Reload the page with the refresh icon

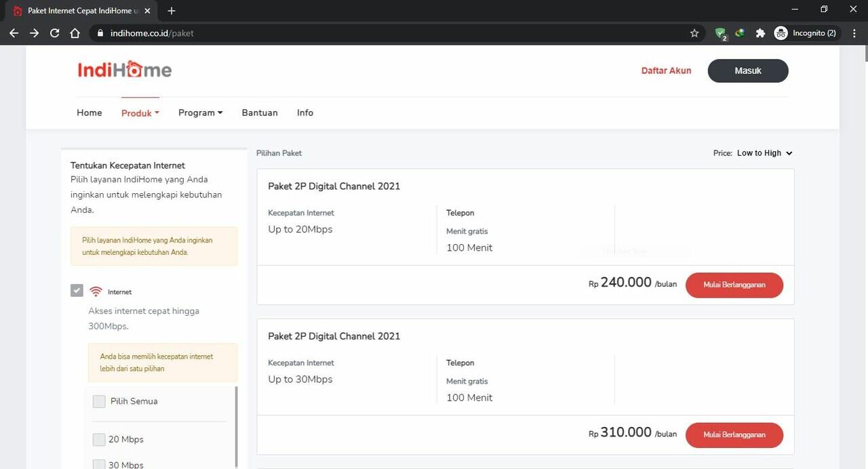(54, 33)
